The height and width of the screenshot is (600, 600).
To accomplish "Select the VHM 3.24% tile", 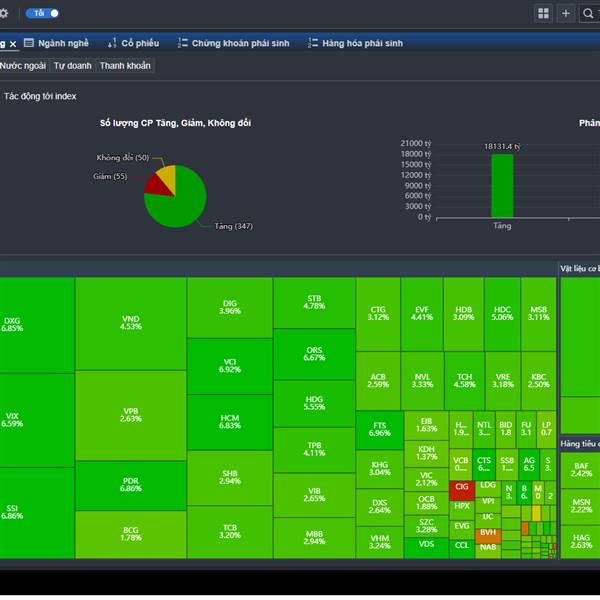I will coord(380,542).
